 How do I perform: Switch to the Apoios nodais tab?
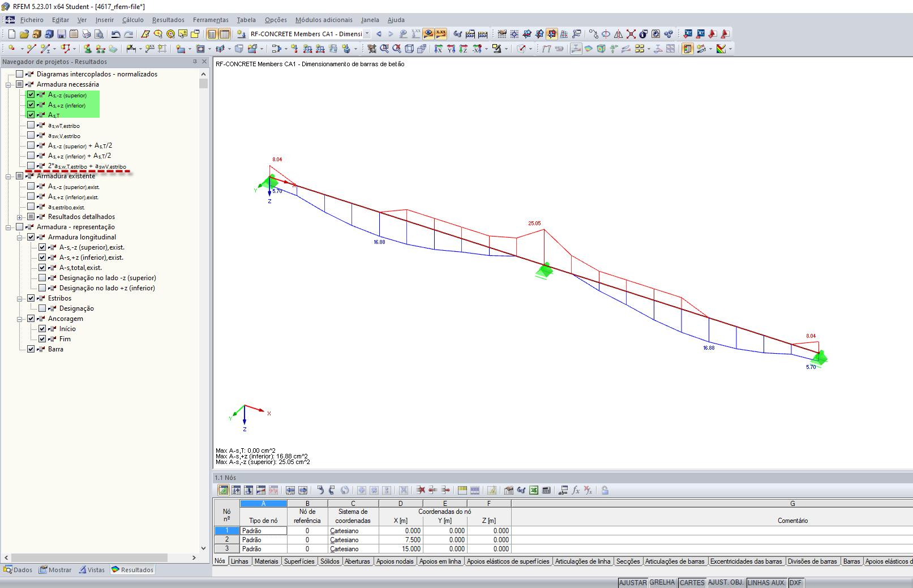pyautogui.click(x=395, y=561)
